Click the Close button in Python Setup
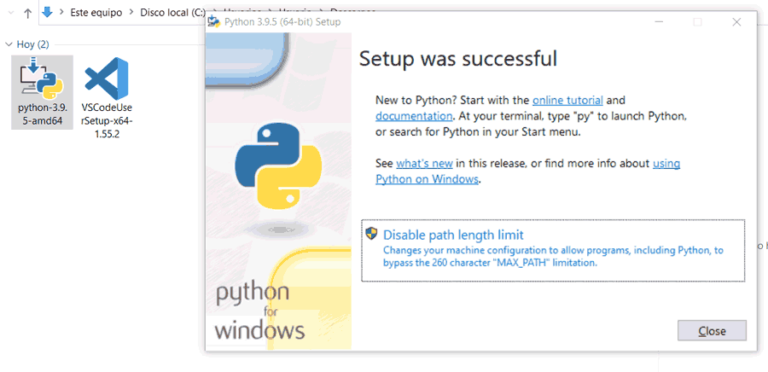Screen dimensions: 768x372 [712, 331]
